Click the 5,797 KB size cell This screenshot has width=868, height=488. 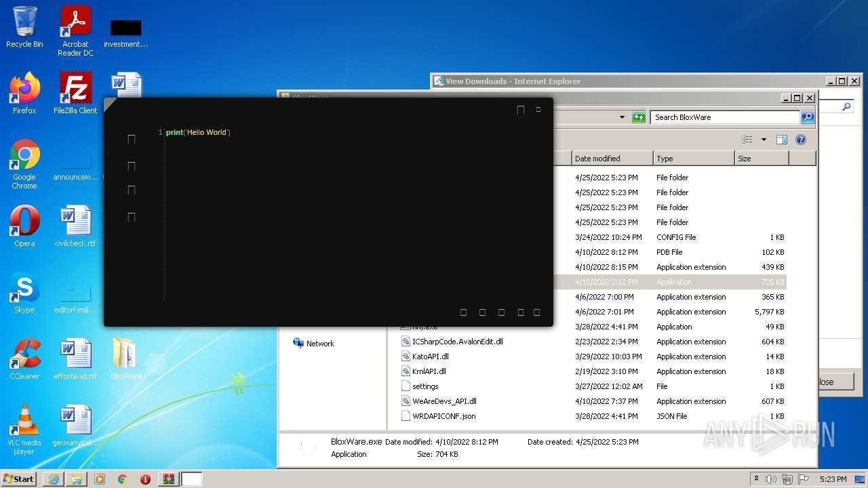(769, 312)
